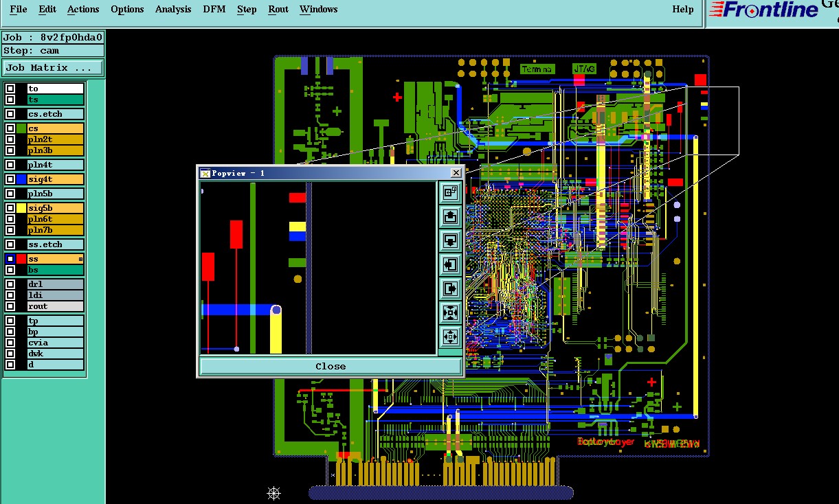Click the Popview - 1 title bar
This screenshot has width=839, height=504.
click(330, 173)
